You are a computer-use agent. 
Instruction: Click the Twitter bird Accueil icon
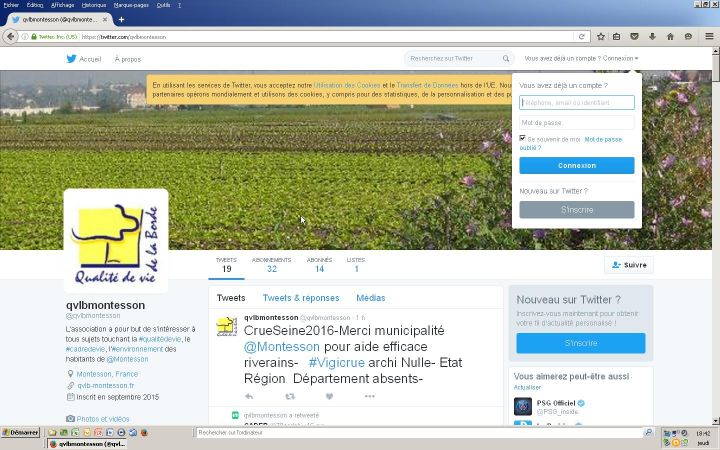pos(71,59)
